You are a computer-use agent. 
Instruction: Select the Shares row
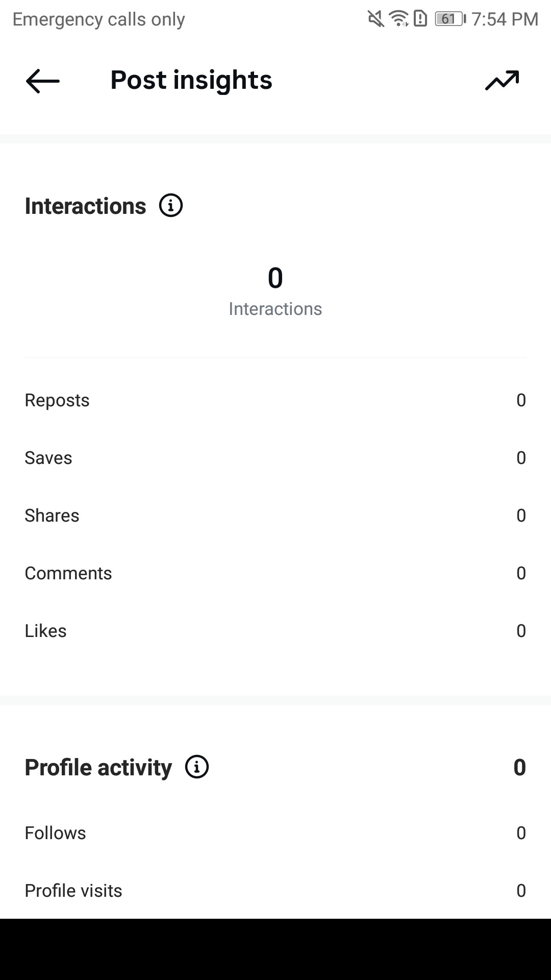275,516
